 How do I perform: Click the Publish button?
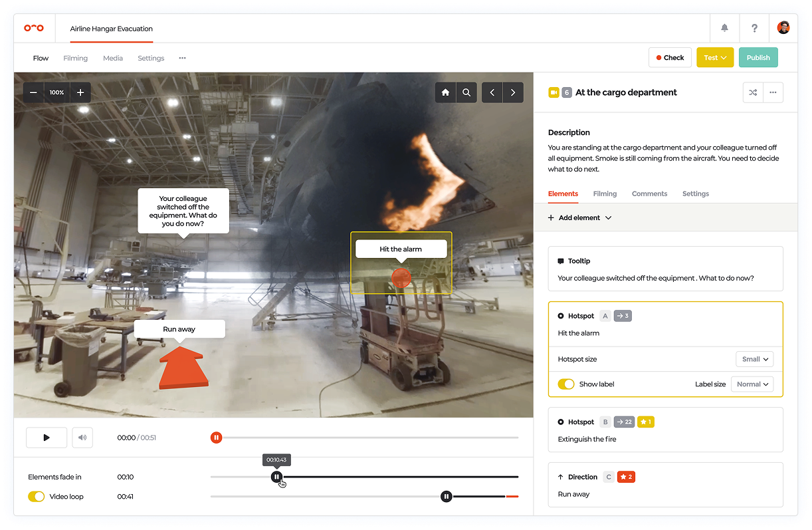[758, 58]
